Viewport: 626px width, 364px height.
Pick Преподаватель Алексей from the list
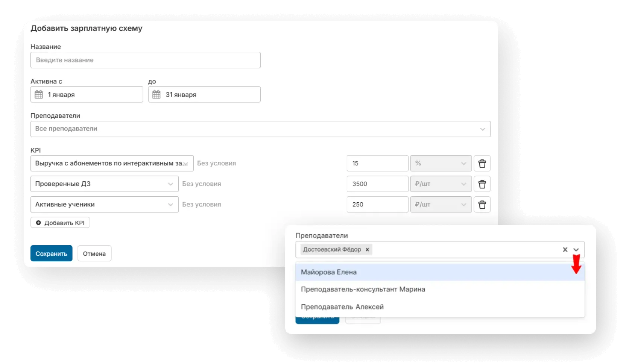pyautogui.click(x=342, y=307)
